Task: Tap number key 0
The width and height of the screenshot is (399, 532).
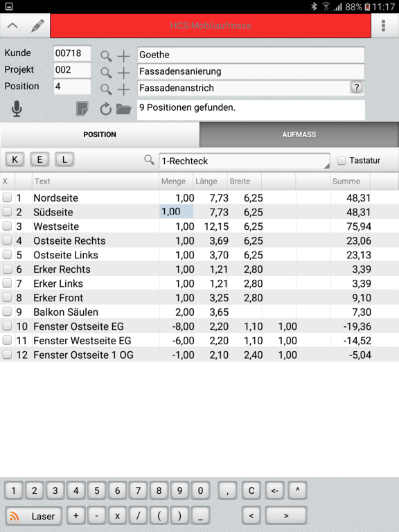Action: 200,490
